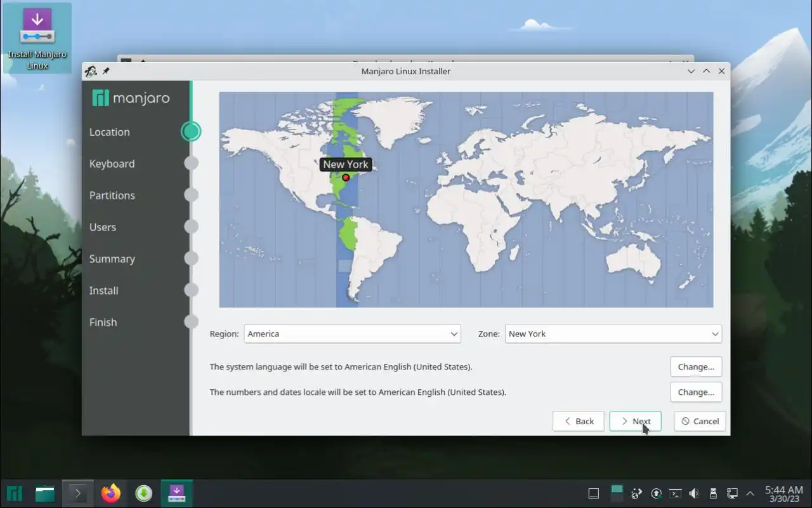Expand hidden system tray icons arrow
The width and height of the screenshot is (812, 508).
[750, 493]
